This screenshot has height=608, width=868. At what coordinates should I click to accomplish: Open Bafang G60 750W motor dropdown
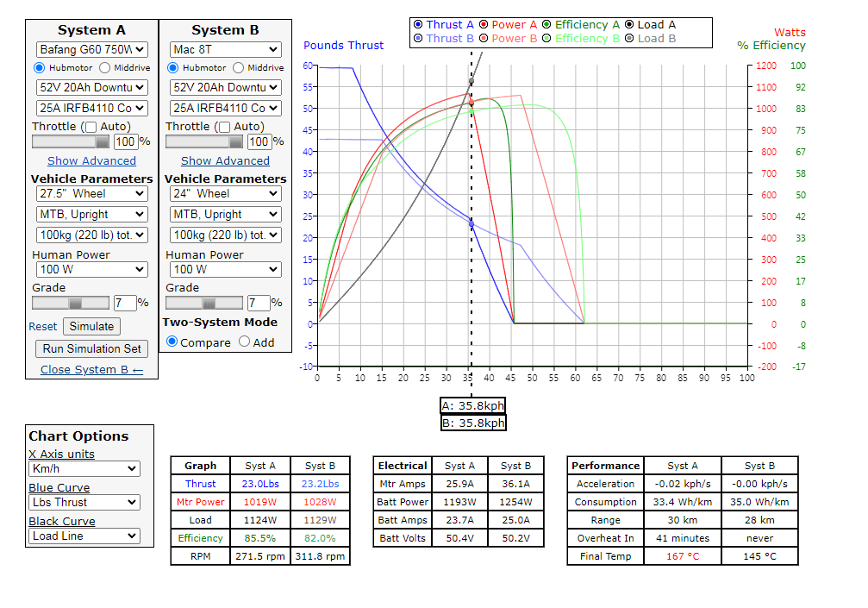pyautogui.click(x=92, y=50)
